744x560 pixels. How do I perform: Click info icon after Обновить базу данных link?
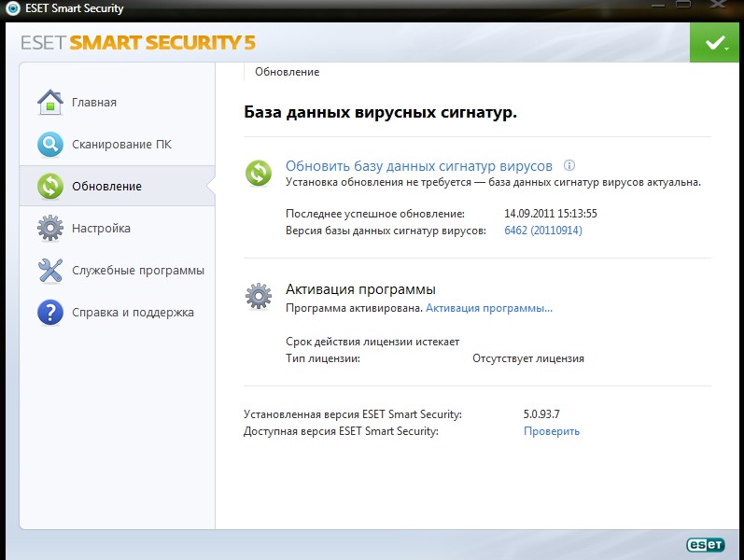point(569,165)
